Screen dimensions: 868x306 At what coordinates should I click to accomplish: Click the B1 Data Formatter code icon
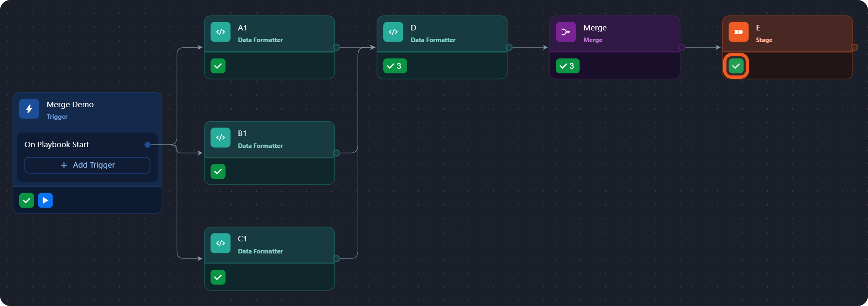click(x=220, y=138)
